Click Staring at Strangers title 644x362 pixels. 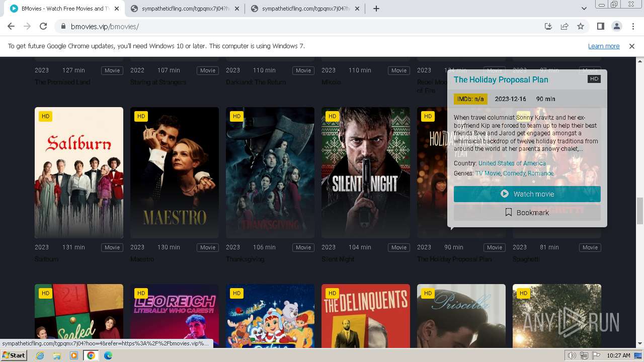158,82
